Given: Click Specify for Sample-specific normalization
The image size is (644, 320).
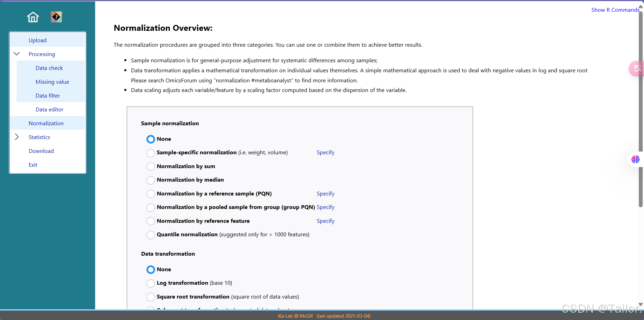Looking at the screenshot, I should click(x=325, y=152).
